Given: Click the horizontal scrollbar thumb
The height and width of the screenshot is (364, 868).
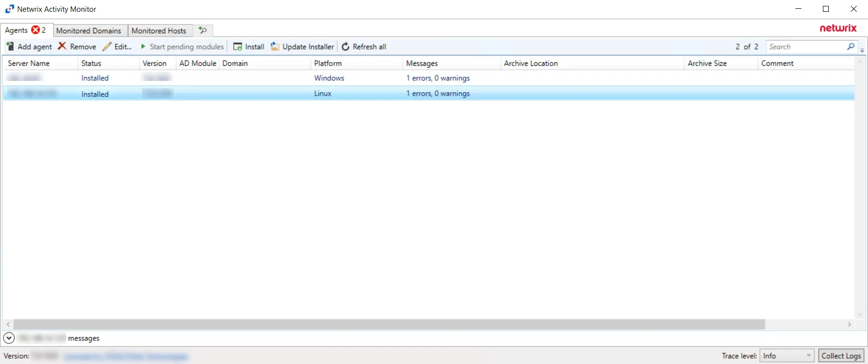Looking at the screenshot, I should point(389,324).
